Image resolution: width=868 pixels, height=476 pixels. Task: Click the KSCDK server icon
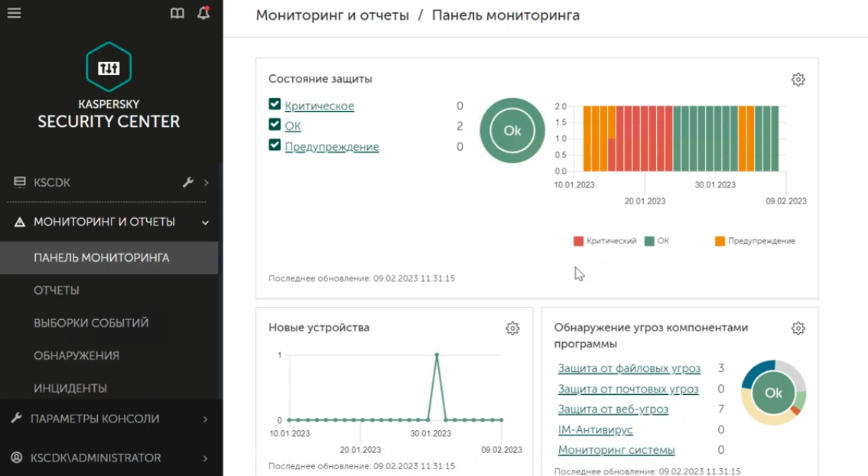coord(20,182)
